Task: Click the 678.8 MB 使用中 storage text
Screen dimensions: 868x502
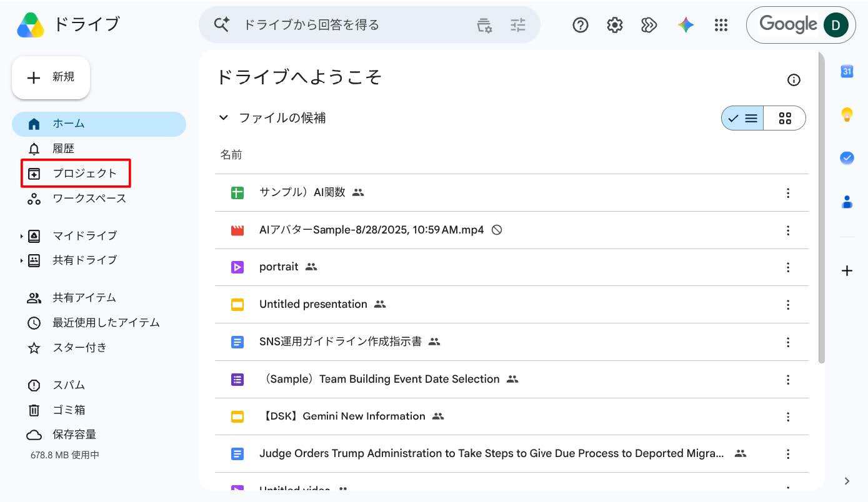Action: tap(65, 455)
